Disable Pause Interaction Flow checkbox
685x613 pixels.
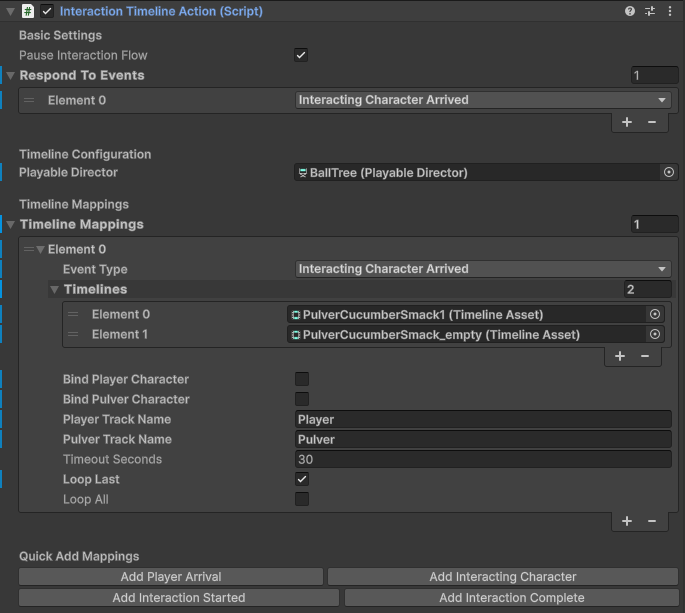tap(301, 55)
